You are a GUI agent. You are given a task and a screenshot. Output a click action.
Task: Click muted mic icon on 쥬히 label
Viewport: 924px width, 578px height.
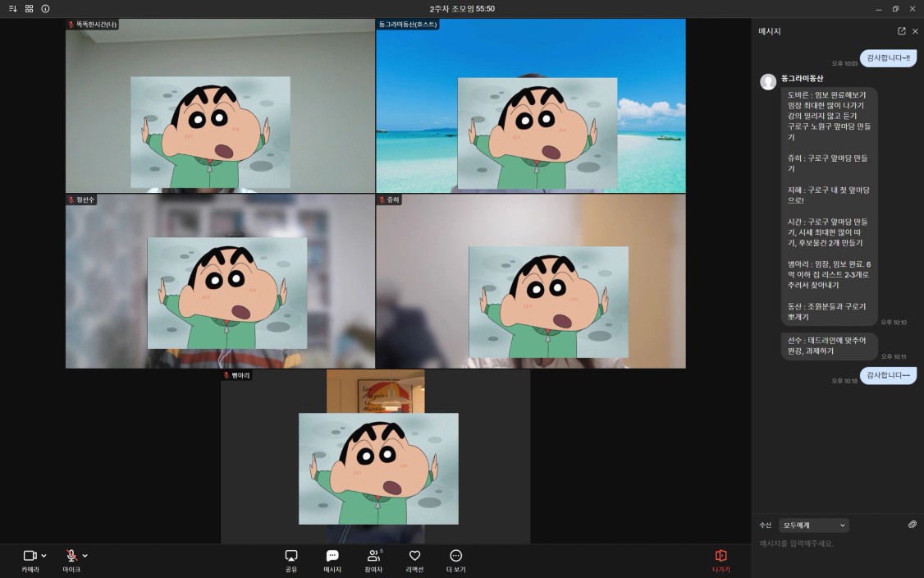[382, 200]
